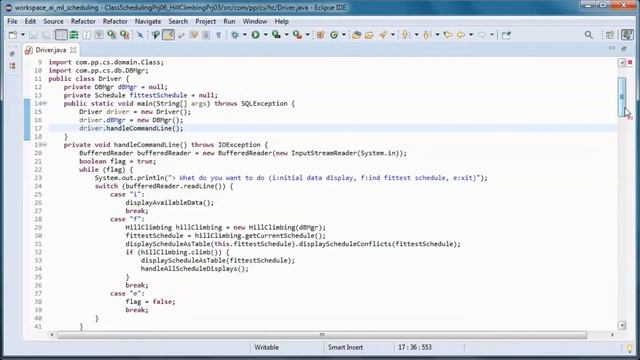Open the Window menu
This screenshot has width=640, height=360.
255,21
